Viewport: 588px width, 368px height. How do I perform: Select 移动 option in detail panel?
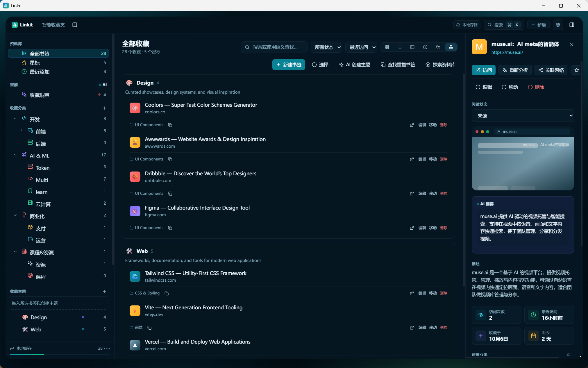pos(510,87)
